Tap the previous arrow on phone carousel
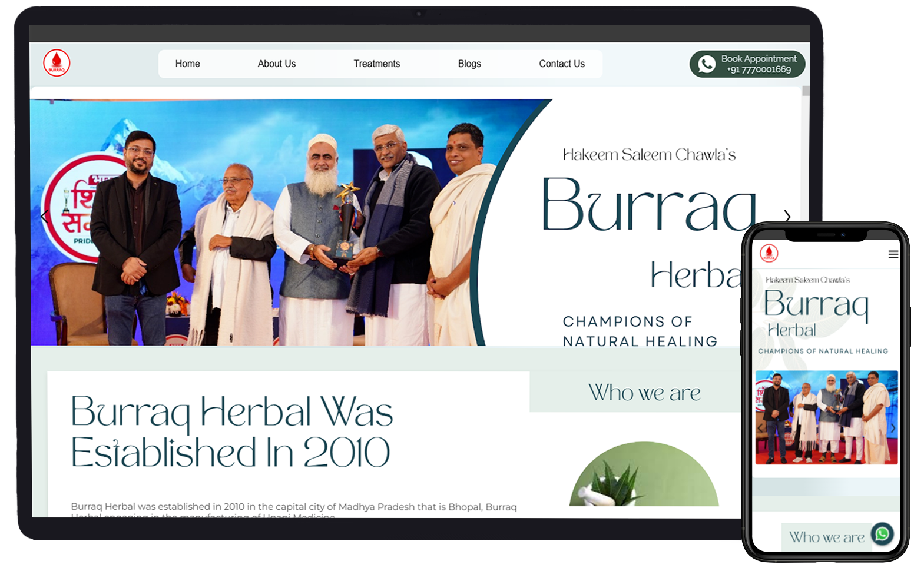 [760, 428]
